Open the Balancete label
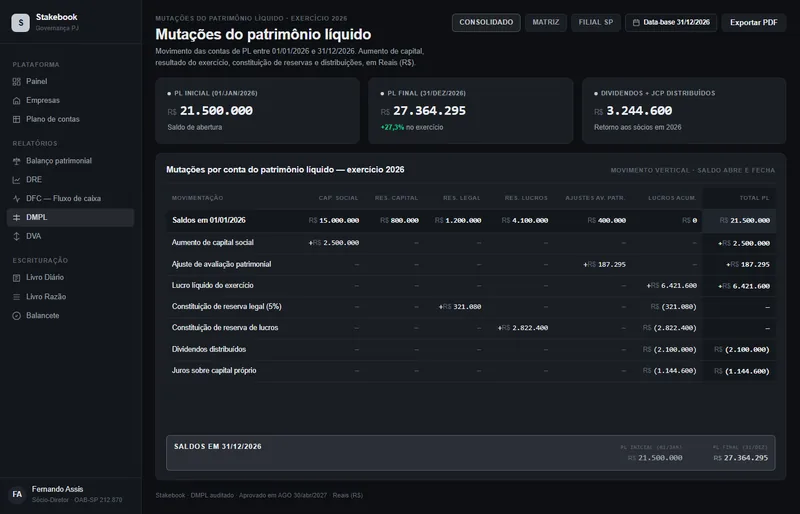This screenshot has height=514, width=800. pos(43,315)
